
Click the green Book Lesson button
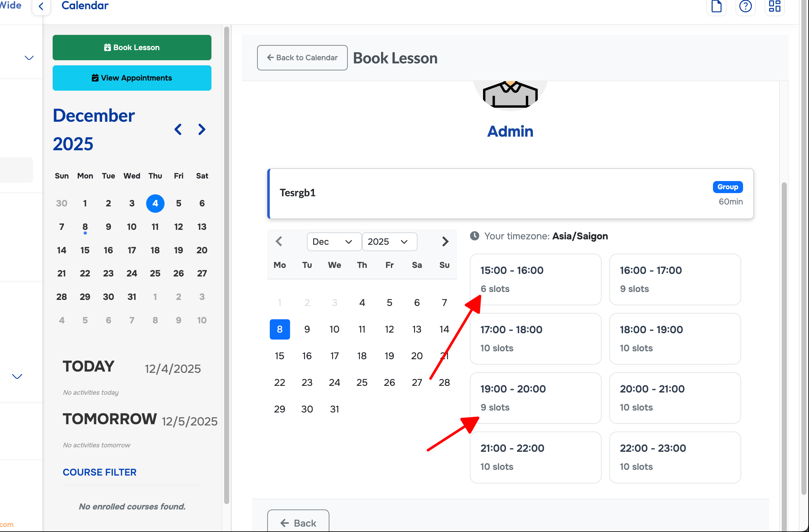tap(132, 48)
